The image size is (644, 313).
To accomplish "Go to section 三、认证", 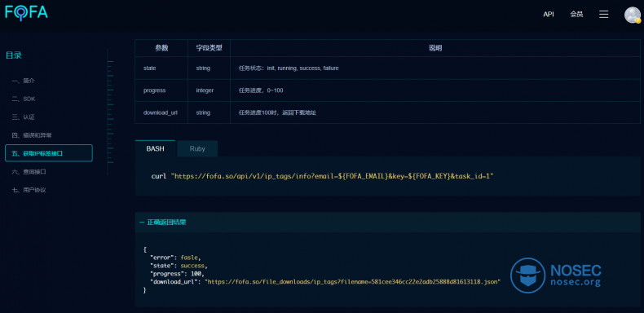I will coord(24,117).
